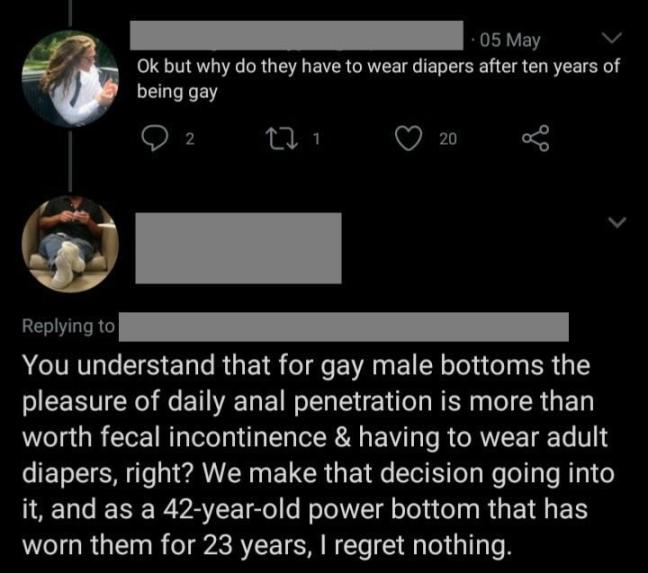Open the share icon on first tweet
Image resolution: width=648 pixels, height=573 pixels.
[x=536, y=138]
